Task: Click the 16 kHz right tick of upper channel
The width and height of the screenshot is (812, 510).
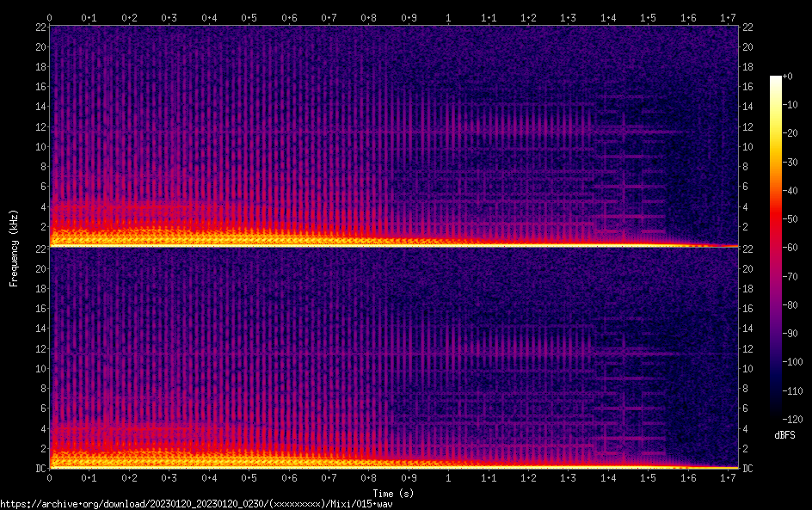Action: [x=747, y=87]
